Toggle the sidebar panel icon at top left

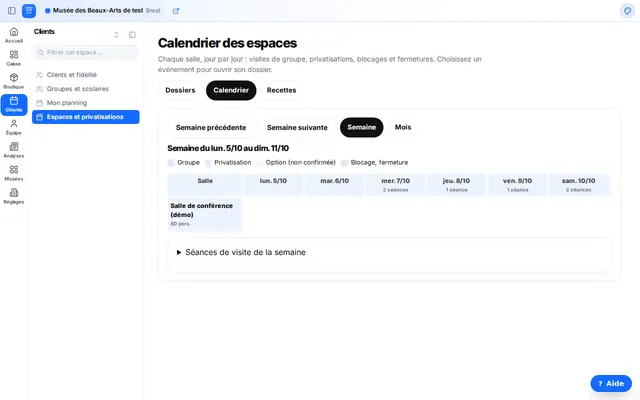[12, 11]
